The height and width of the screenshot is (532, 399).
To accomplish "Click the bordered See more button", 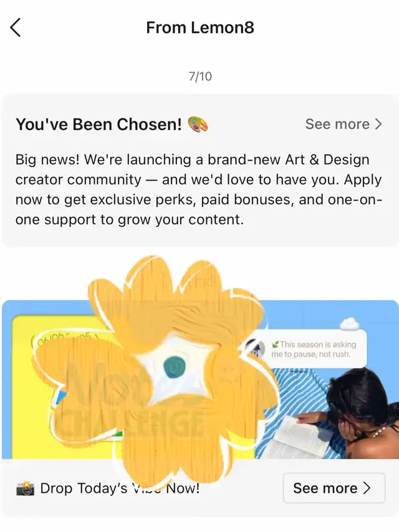I will 334,488.
